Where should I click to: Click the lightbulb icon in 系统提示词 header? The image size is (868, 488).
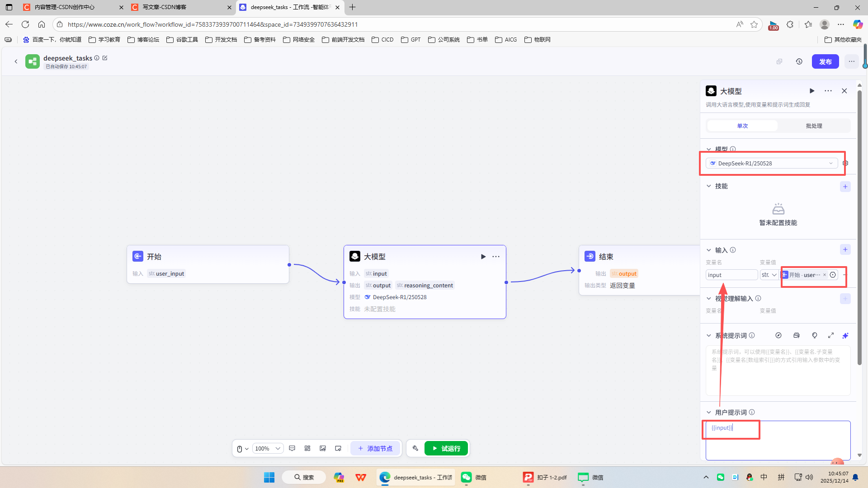[814, 335]
